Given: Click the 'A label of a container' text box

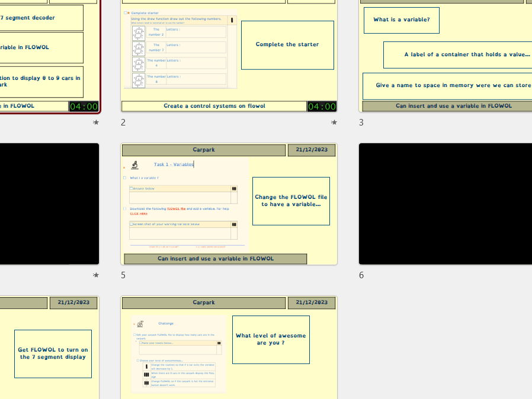Looking at the screenshot, I should coord(457,54).
